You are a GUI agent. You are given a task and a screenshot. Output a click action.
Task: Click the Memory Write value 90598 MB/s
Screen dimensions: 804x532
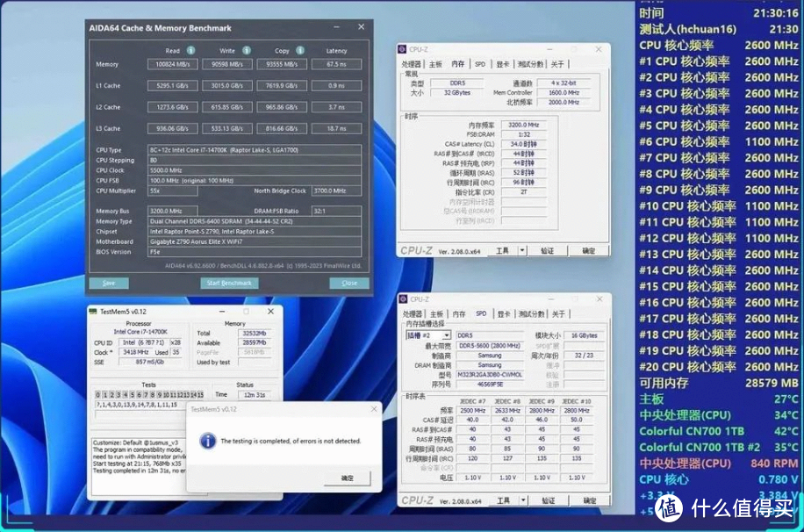[227, 64]
